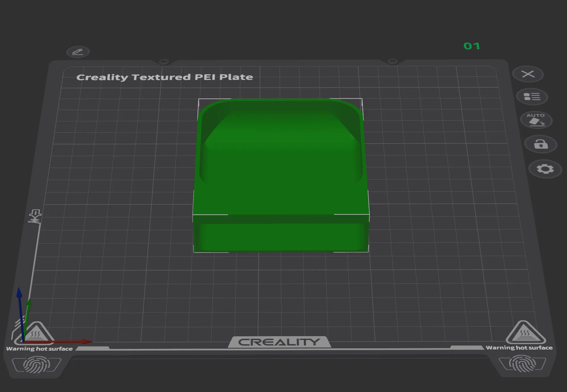Click the top-left plate mounting hole
The image size is (567, 392).
pos(164,62)
